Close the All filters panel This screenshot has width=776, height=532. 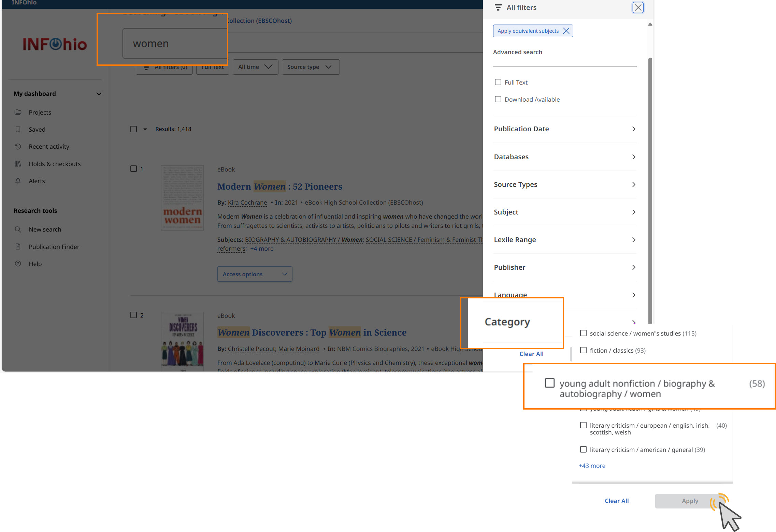tap(638, 8)
